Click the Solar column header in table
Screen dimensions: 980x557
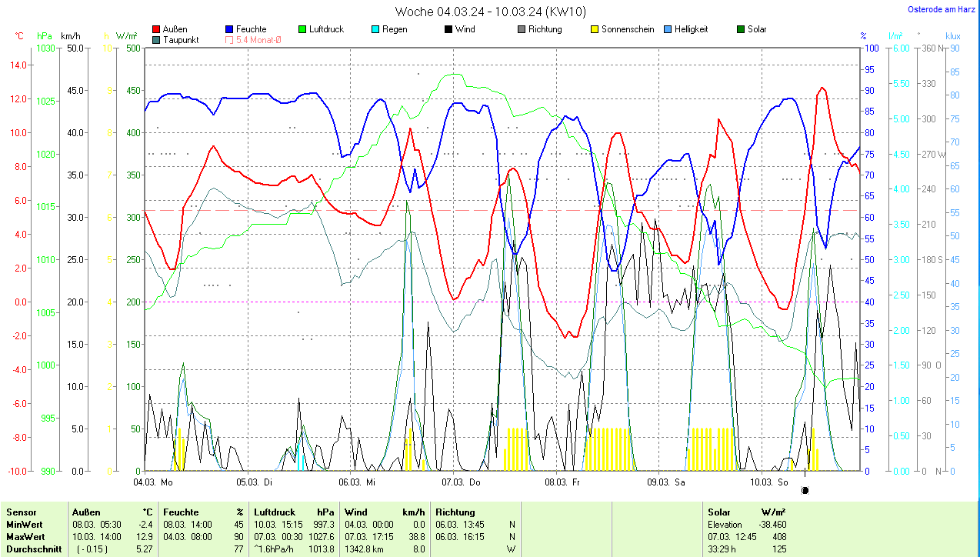pos(719,512)
